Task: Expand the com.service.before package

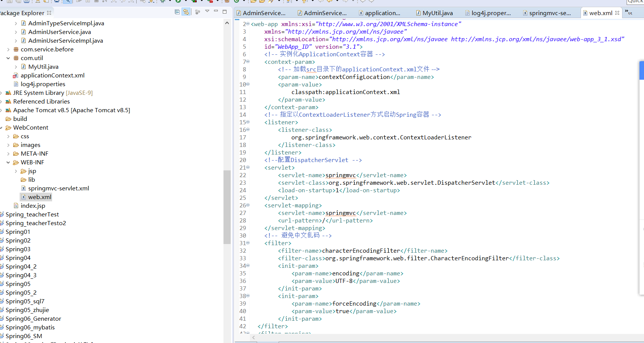Action: click(8, 49)
